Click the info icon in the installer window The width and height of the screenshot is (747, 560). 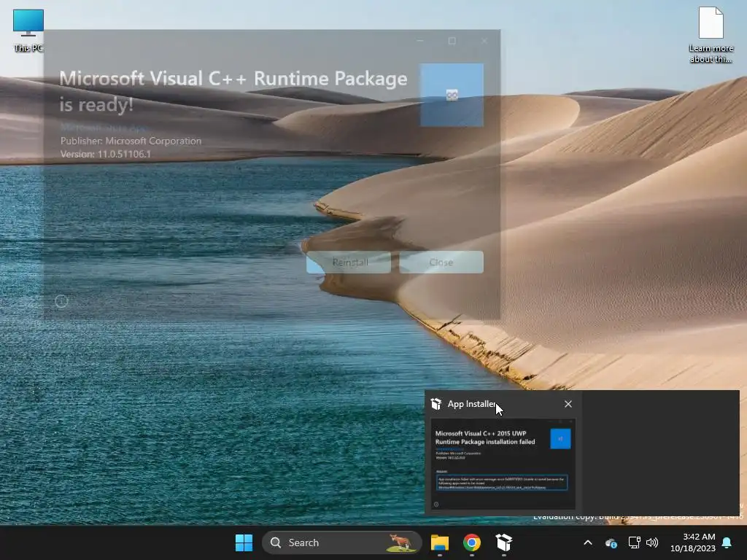61,301
